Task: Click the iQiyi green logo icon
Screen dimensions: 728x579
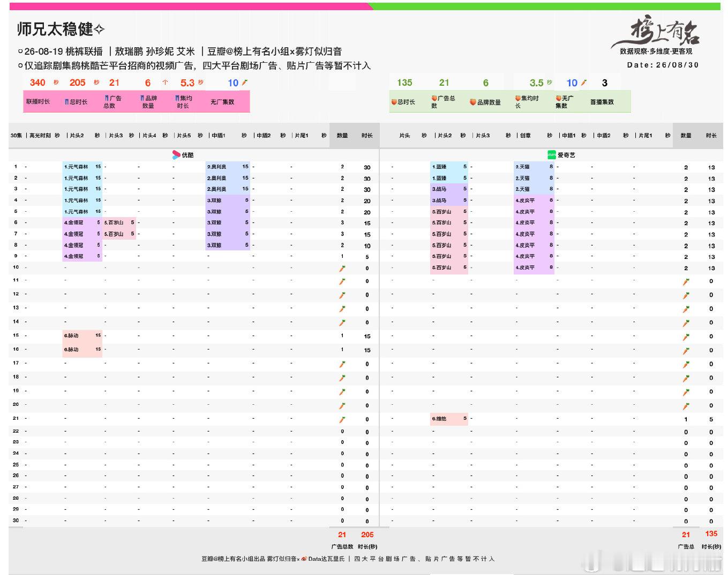Action: tap(552, 155)
